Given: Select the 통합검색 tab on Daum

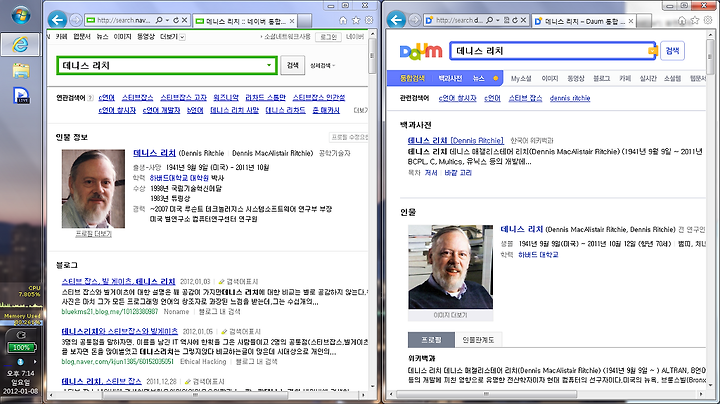Looking at the screenshot, I should click(x=412, y=79).
